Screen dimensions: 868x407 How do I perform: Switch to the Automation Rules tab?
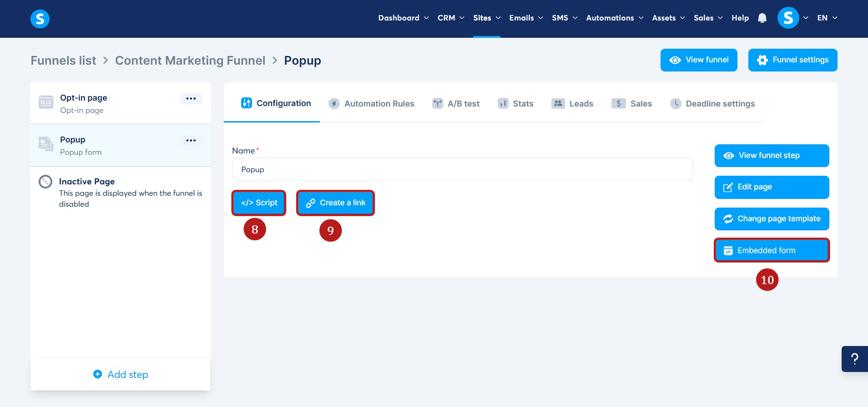point(372,103)
